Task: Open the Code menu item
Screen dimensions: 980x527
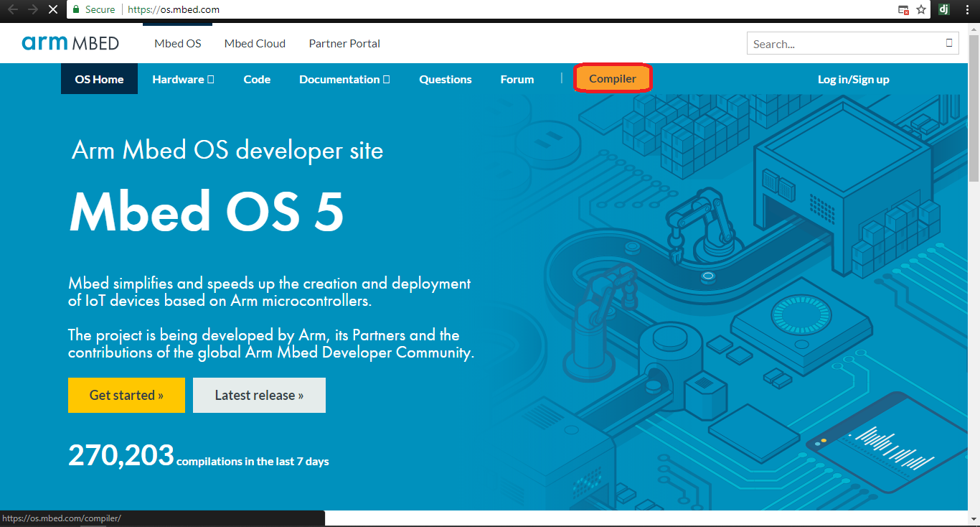Action: point(257,79)
